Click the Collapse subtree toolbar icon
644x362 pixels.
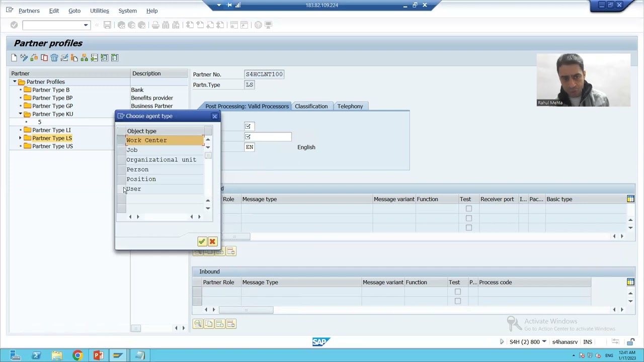[115, 58]
